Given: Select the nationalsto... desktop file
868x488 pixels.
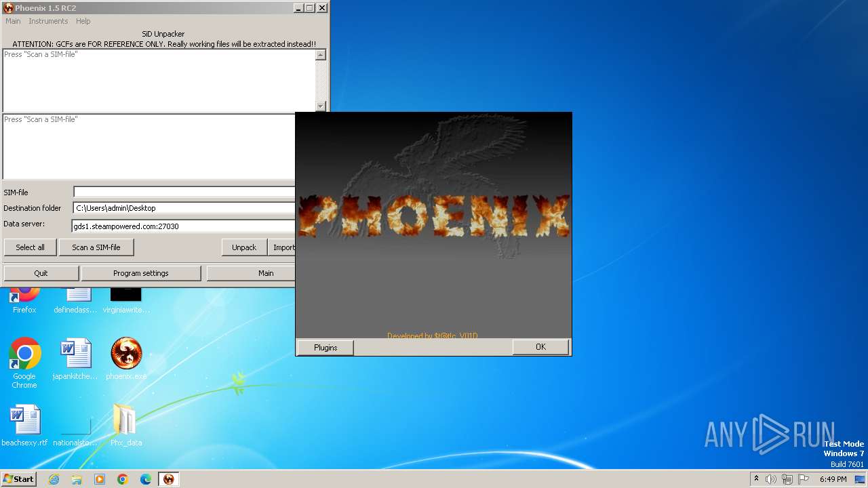Looking at the screenshot, I should click(x=75, y=430).
